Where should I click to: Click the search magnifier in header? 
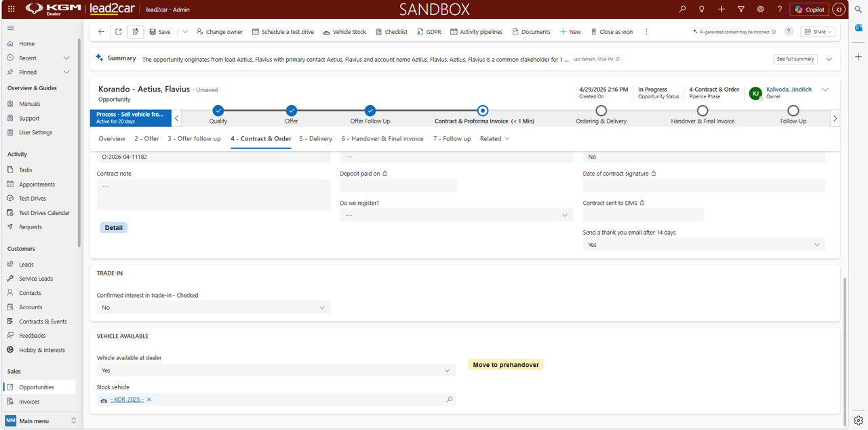click(x=682, y=9)
